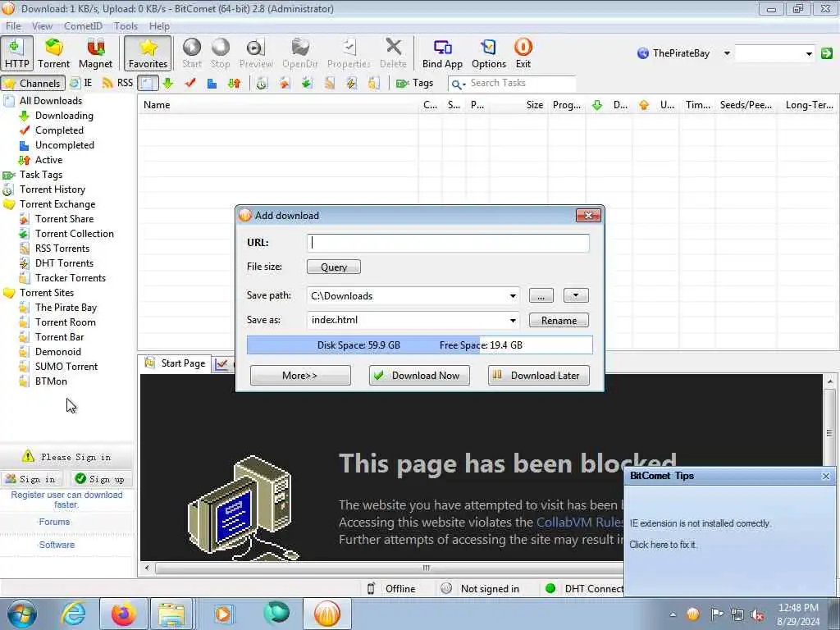This screenshot has width=840, height=630.
Task: Click the green search go arrow
Action: (827, 53)
